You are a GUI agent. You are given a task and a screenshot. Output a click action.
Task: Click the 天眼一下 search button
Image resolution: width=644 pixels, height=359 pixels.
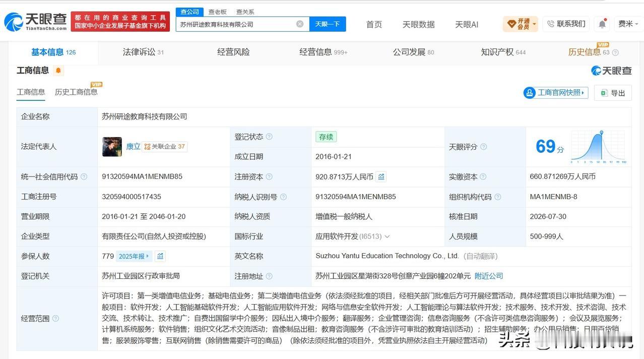point(328,24)
